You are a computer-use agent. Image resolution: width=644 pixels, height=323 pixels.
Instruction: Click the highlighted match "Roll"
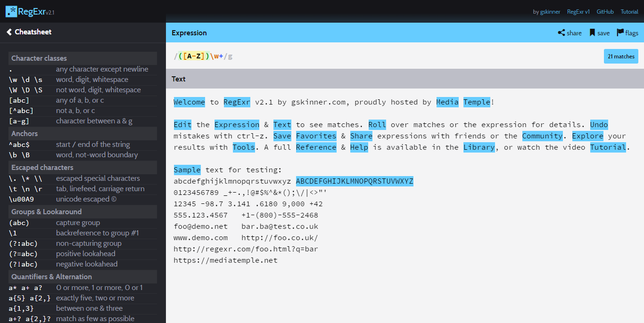point(377,125)
